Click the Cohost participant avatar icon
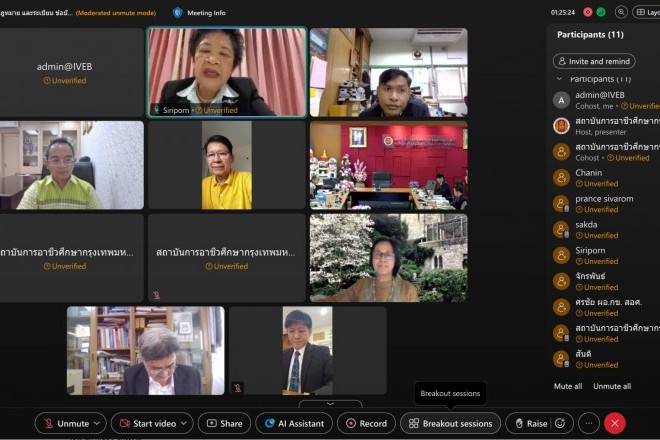Image resolution: width=660 pixels, height=440 pixels. point(561,152)
